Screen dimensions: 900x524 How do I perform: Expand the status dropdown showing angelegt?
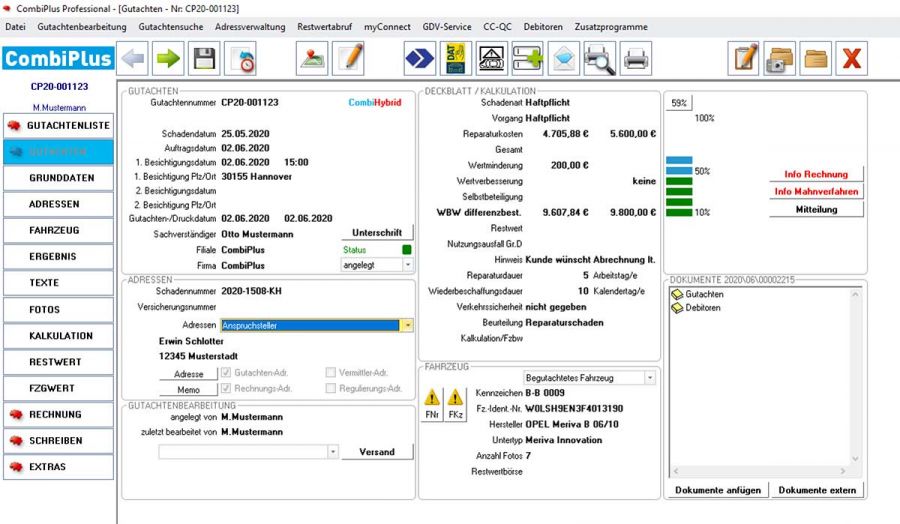[x=407, y=265]
